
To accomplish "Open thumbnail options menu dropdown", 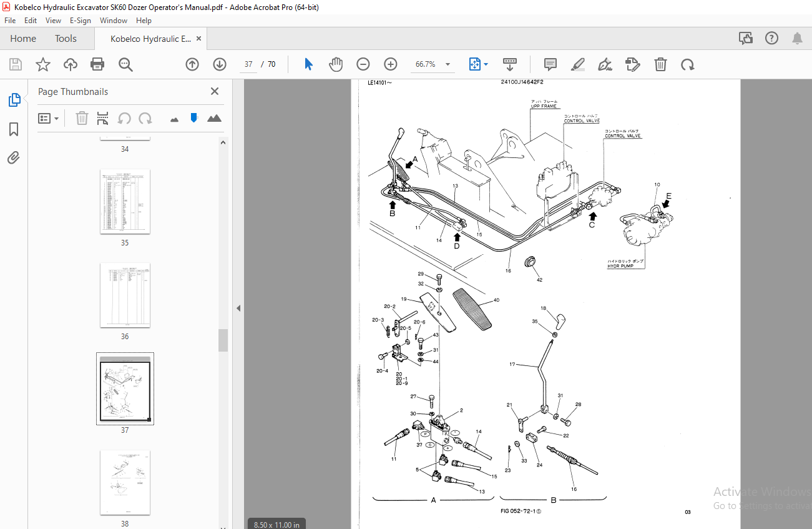I will [49, 118].
